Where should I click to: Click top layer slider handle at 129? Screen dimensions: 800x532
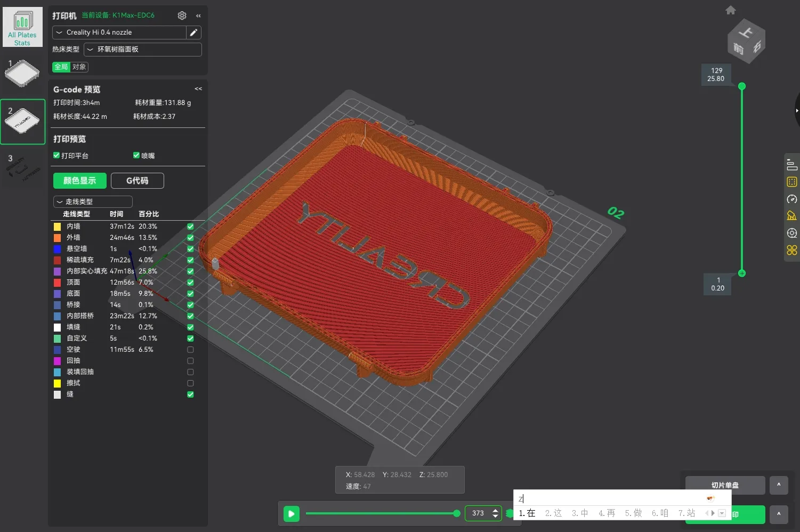[742, 86]
